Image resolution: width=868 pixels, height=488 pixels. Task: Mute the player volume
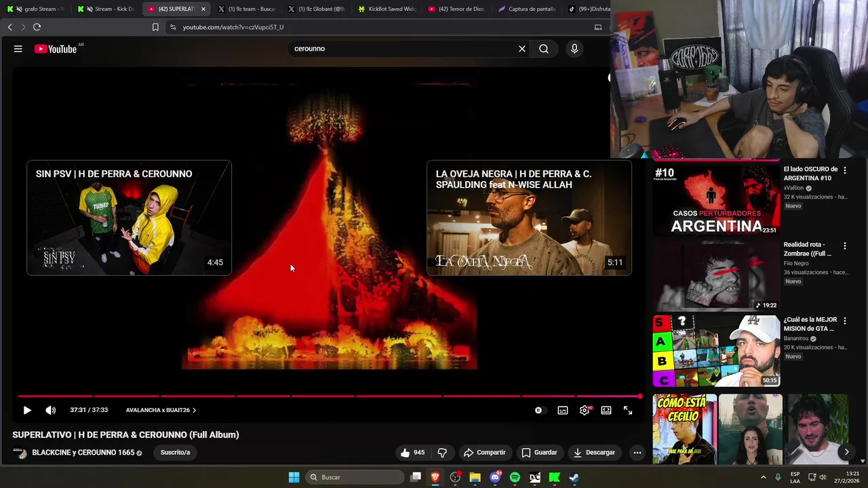pyautogui.click(x=51, y=410)
